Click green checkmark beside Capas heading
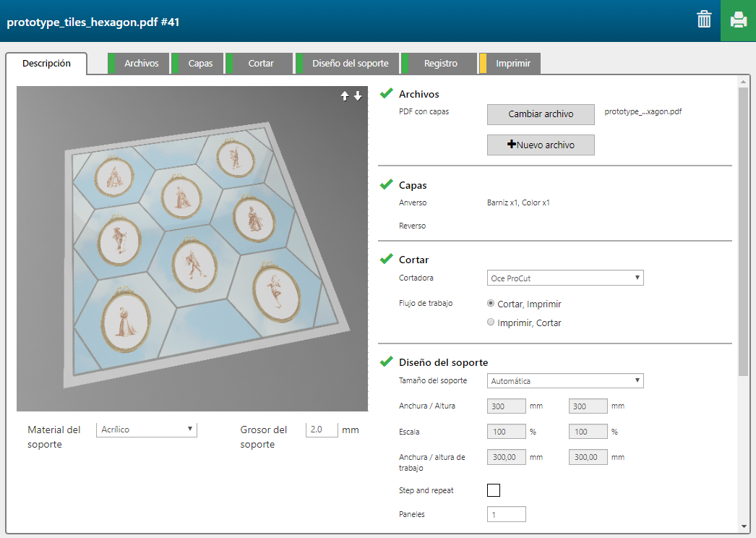This screenshot has width=756, height=538. pos(386,184)
